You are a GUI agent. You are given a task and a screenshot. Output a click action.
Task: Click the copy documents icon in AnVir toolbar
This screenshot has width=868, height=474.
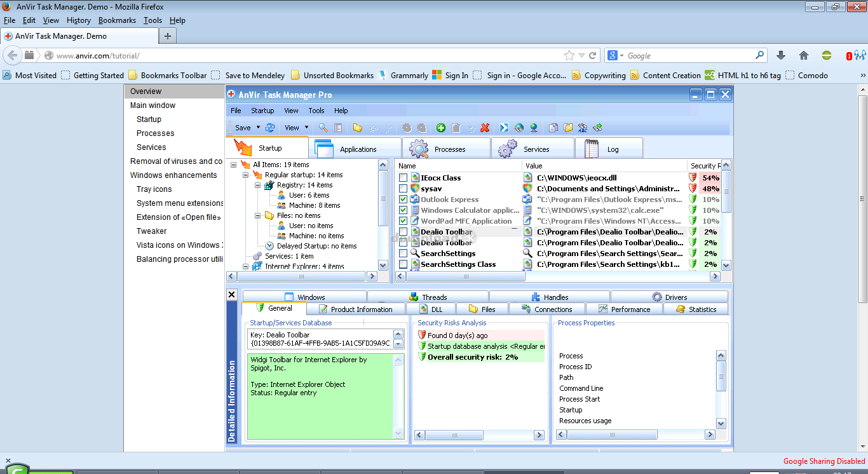click(553, 128)
